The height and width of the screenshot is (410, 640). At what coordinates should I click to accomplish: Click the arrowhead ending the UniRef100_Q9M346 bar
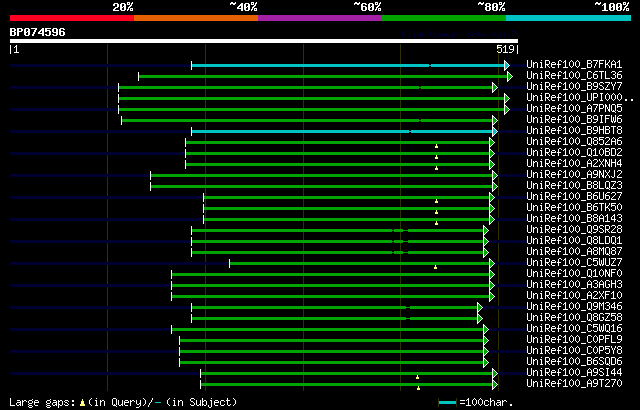click(480, 308)
